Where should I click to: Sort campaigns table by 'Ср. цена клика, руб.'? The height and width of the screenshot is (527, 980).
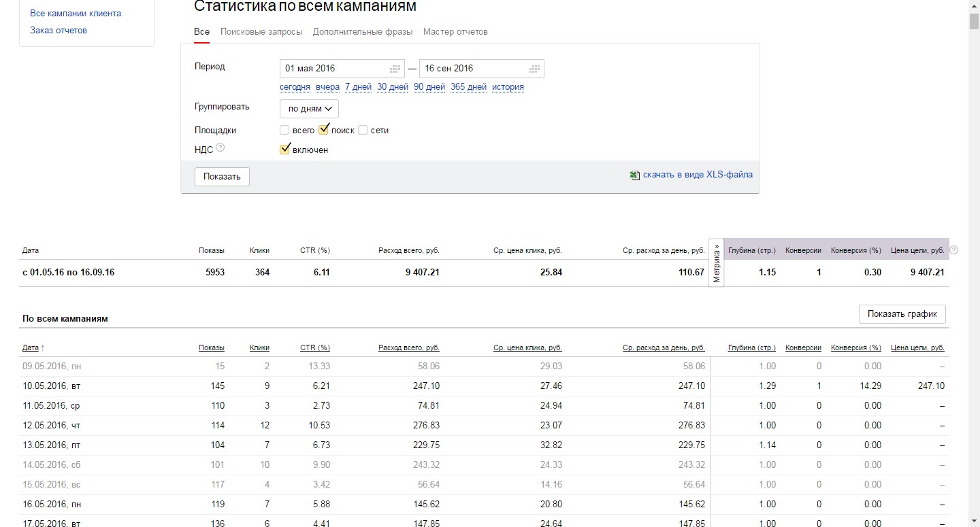tap(527, 347)
